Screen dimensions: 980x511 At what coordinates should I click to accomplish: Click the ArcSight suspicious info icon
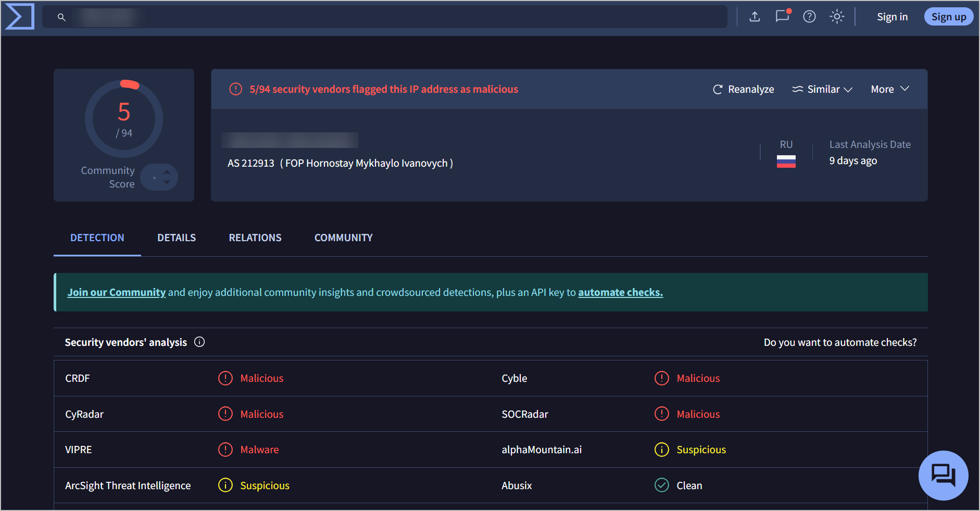(x=225, y=485)
